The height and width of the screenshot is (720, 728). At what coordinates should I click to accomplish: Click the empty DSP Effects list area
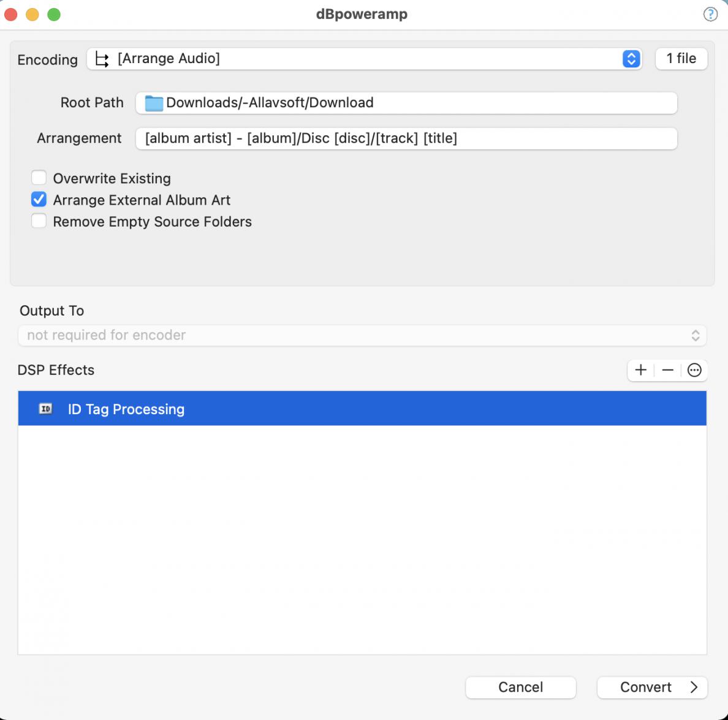tap(362, 539)
